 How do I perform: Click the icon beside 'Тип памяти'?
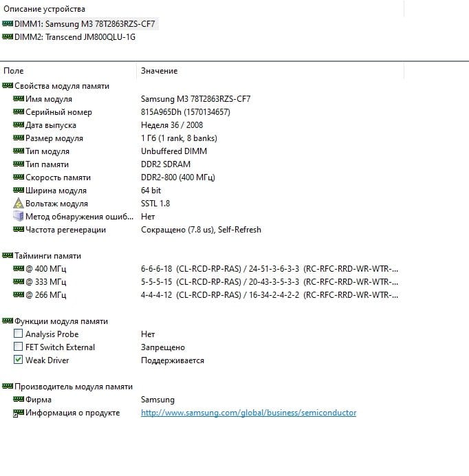coord(19,164)
